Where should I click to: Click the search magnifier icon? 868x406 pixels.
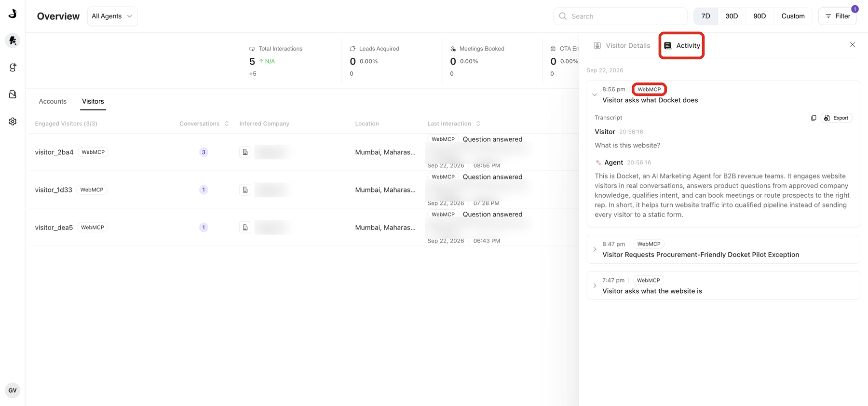pos(563,16)
